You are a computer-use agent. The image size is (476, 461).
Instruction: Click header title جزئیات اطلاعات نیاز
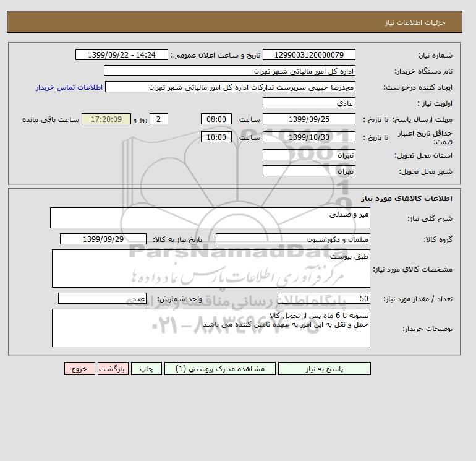pyautogui.click(x=415, y=22)
